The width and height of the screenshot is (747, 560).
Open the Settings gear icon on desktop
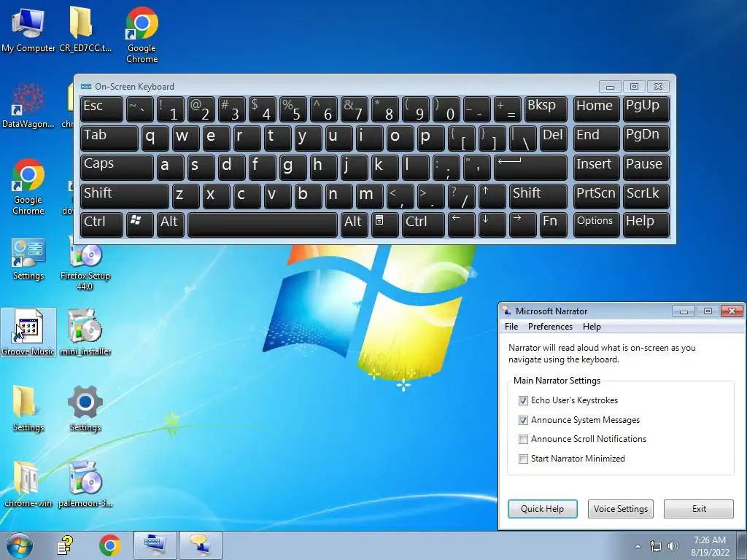click(85, 408)
